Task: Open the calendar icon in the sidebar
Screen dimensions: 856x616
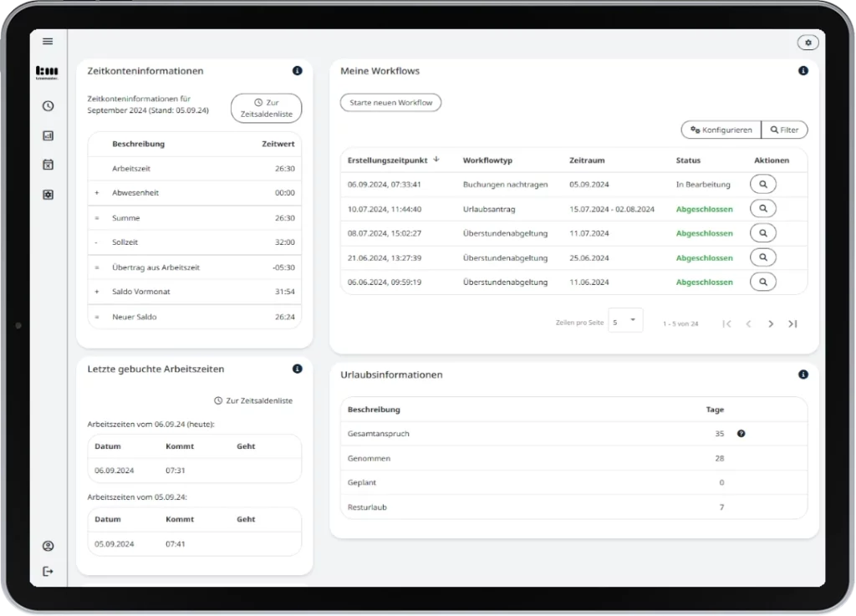Action: click(x=48, y=165)
